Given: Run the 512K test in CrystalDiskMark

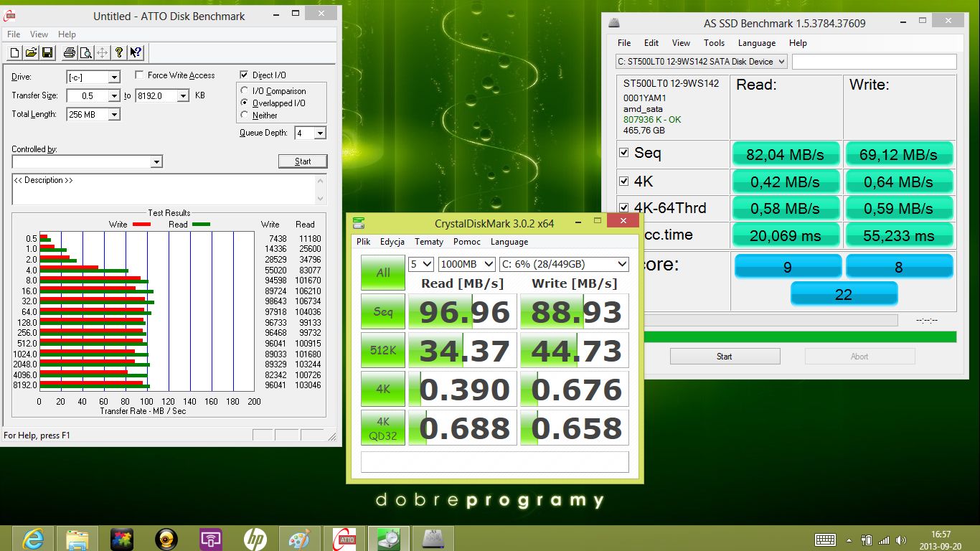Looking at the screenshot, I should [383, 350].
